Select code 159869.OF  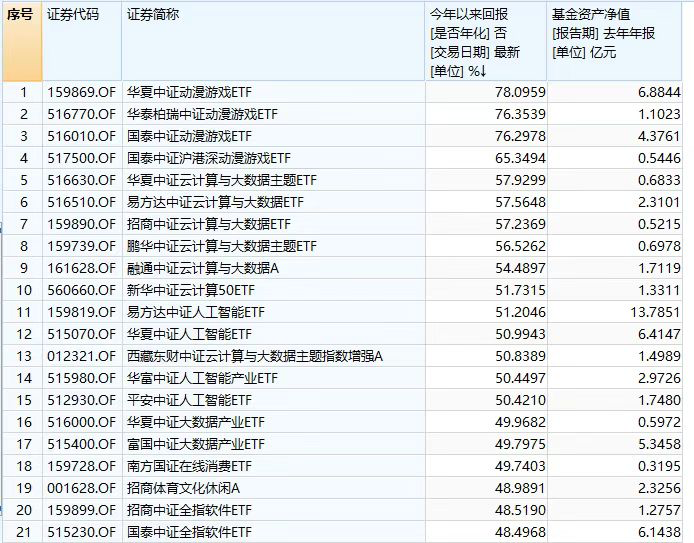pyautogui.click(x=81, y=92)
